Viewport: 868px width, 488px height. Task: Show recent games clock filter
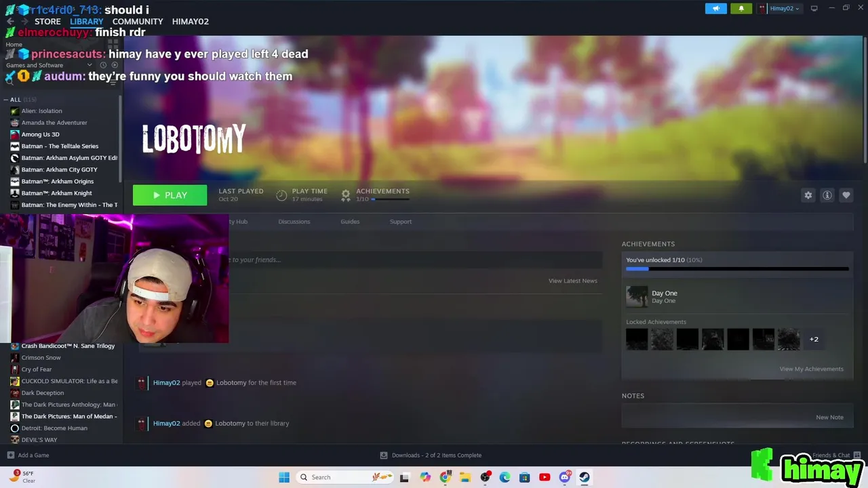[103, 65]
